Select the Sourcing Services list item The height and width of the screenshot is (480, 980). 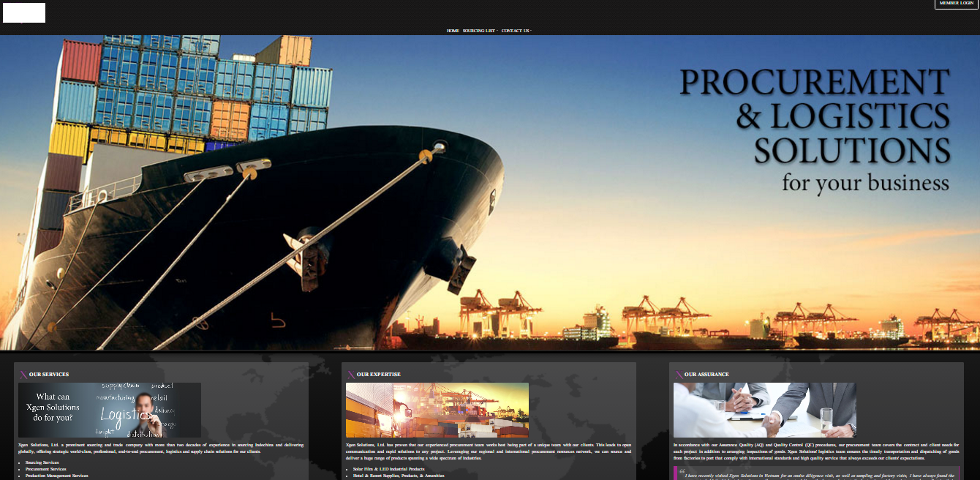click(42, 462)
